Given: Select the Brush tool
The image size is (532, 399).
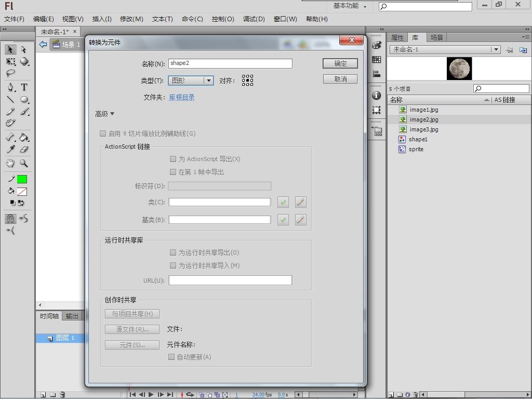Looking at the screenshot, I should [24, 111].
